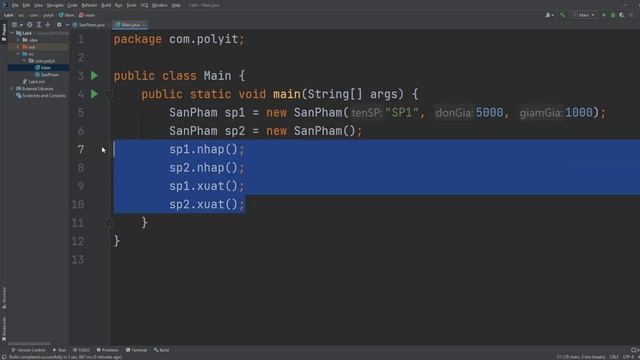Open the Run menu
Viewport: 640px width, 360px height.
(118, 5)
